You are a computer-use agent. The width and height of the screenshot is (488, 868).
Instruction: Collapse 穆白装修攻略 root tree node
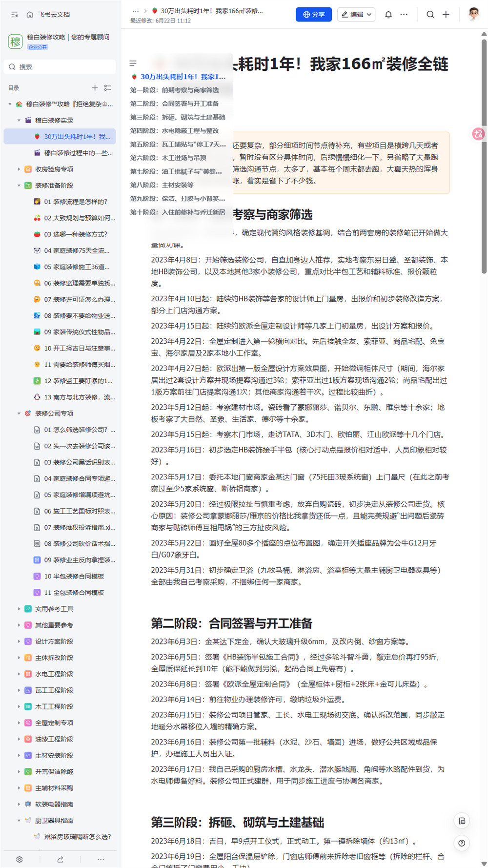pyautogui.click(x=10, y=104)
